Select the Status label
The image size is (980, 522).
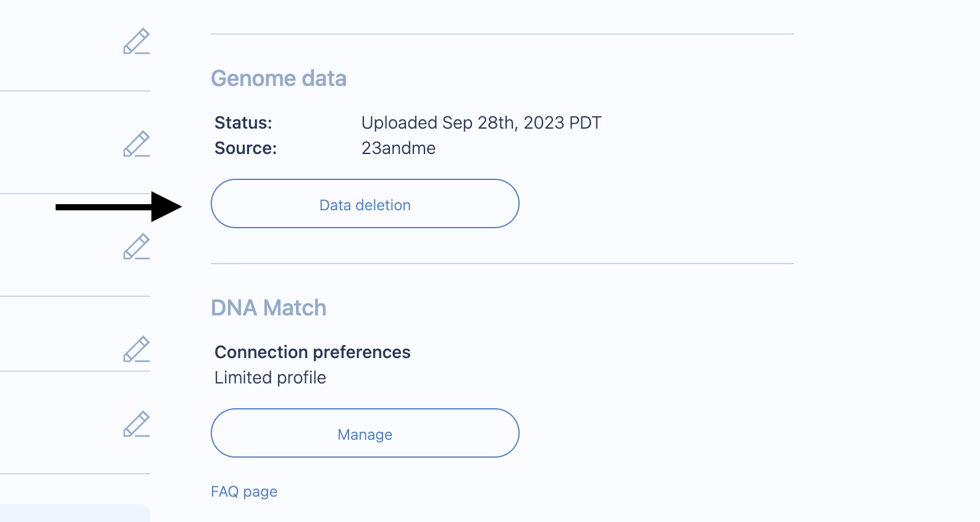pyautogui.click(x=243, y=123)
